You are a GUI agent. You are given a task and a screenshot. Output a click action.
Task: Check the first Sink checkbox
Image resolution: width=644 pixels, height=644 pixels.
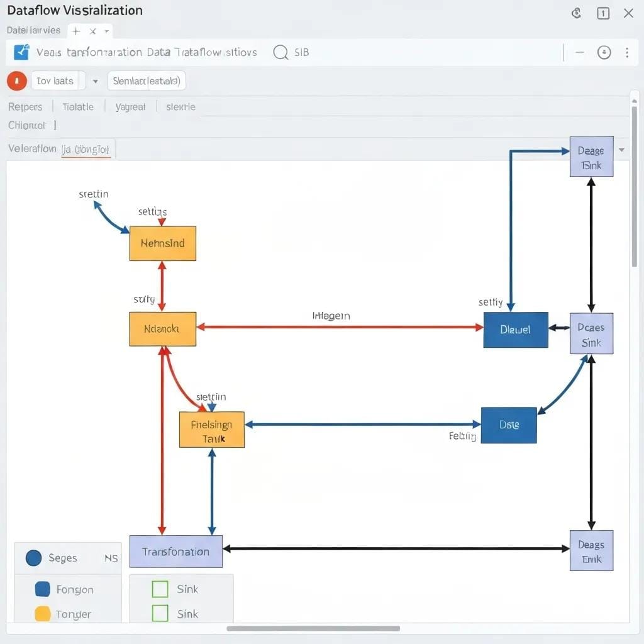(x=160, y=589)
